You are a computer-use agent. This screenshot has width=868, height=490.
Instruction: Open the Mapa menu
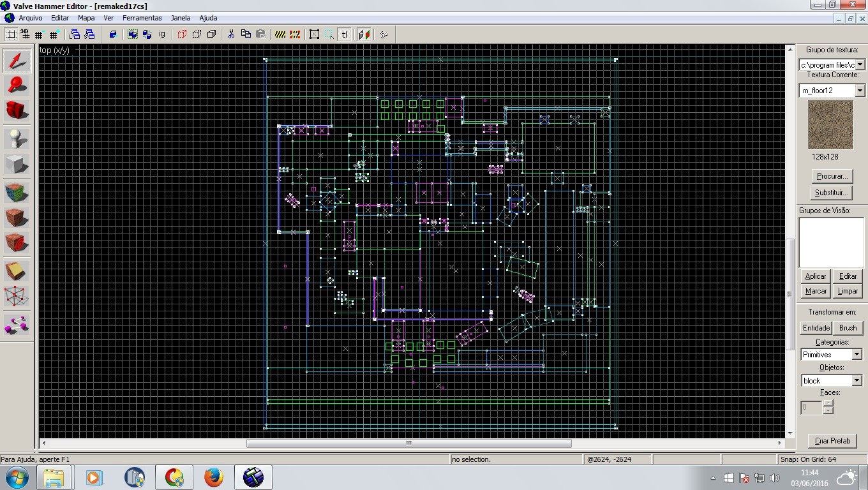click(x=86, y=18)
